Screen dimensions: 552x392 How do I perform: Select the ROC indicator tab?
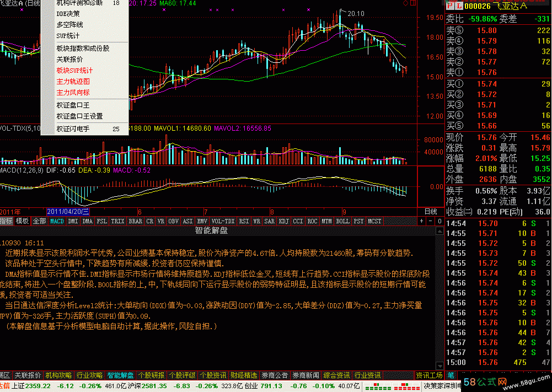(313, 221)
